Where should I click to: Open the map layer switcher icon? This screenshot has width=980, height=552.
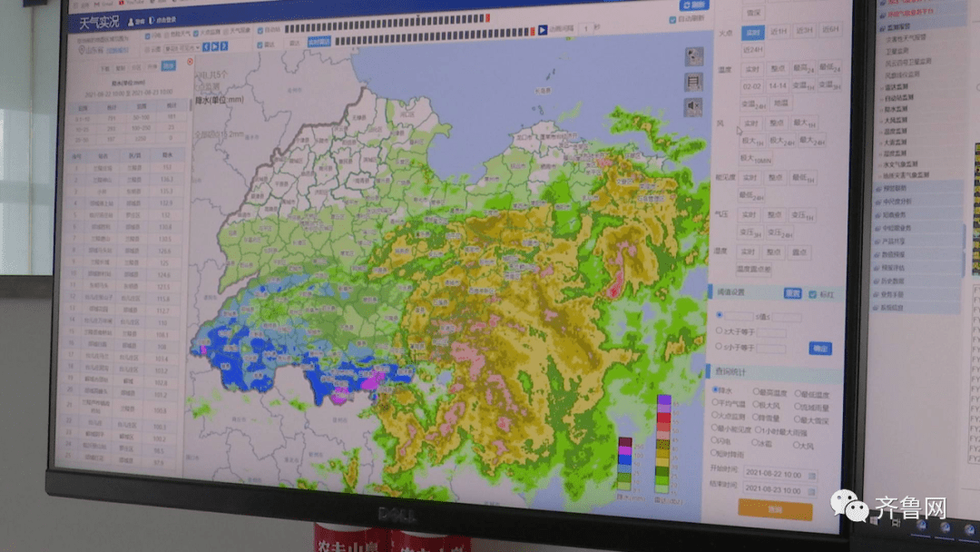(694, 56)
